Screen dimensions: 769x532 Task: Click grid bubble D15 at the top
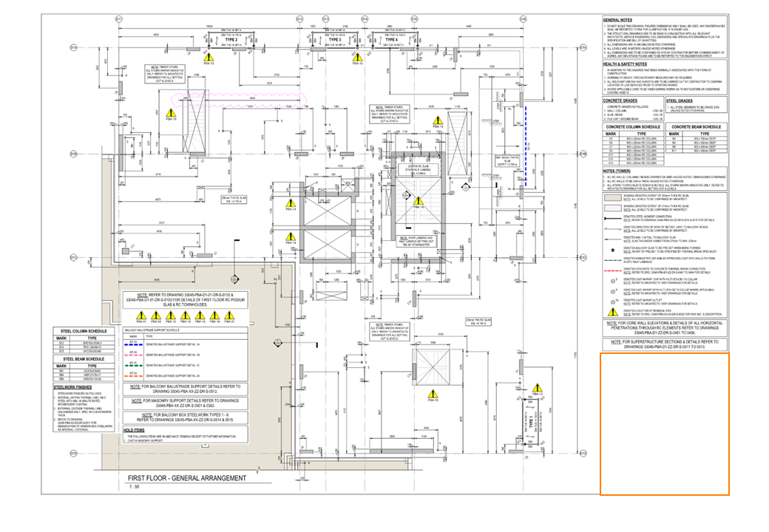[414, 19]
